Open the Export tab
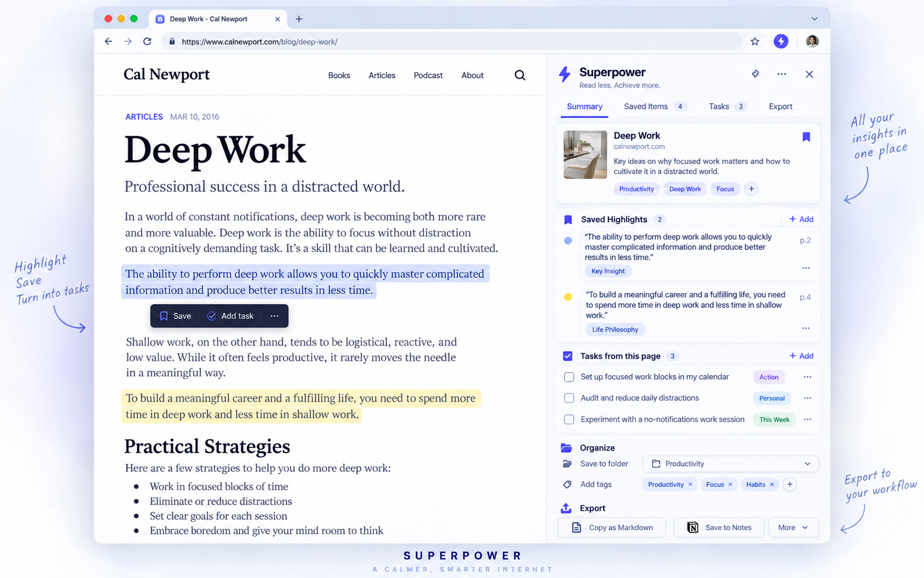 tap(781, 107)
